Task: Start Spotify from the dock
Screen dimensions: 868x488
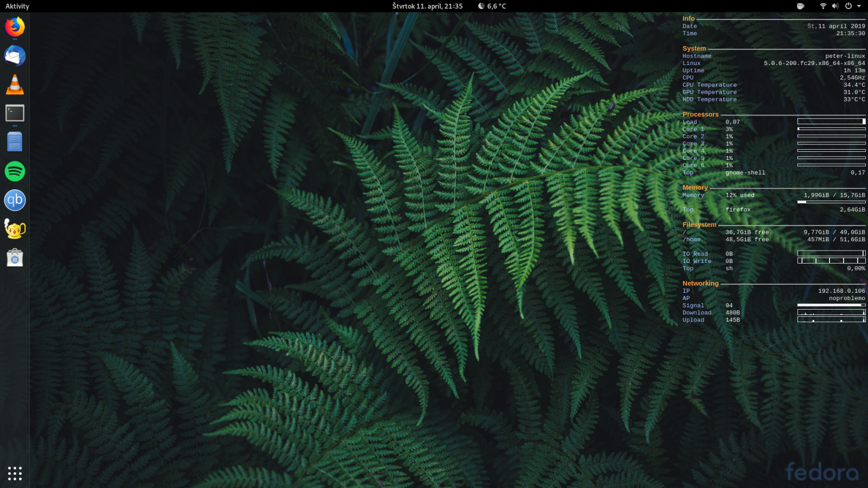Action: 15,171
